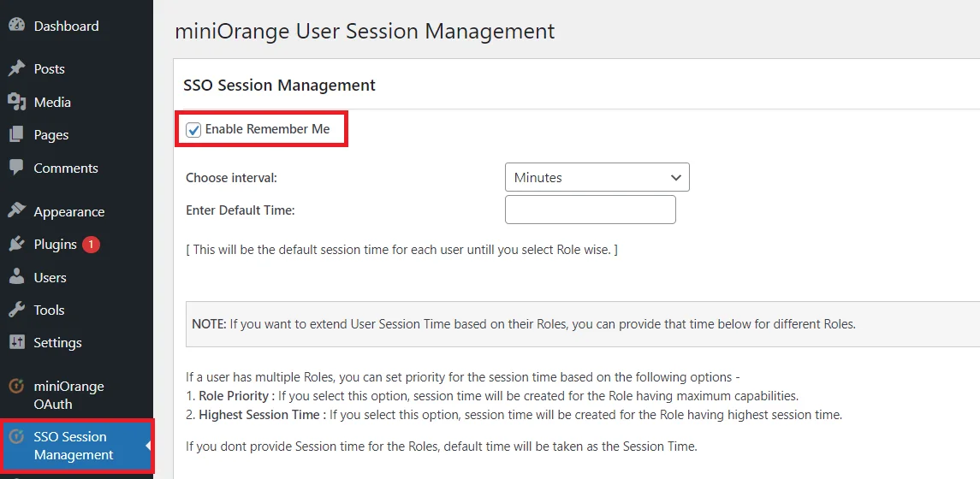Click the 'If you dont provide Session time' sentence
This screenshot has height=479, width=980.
(x=442, y=446)
